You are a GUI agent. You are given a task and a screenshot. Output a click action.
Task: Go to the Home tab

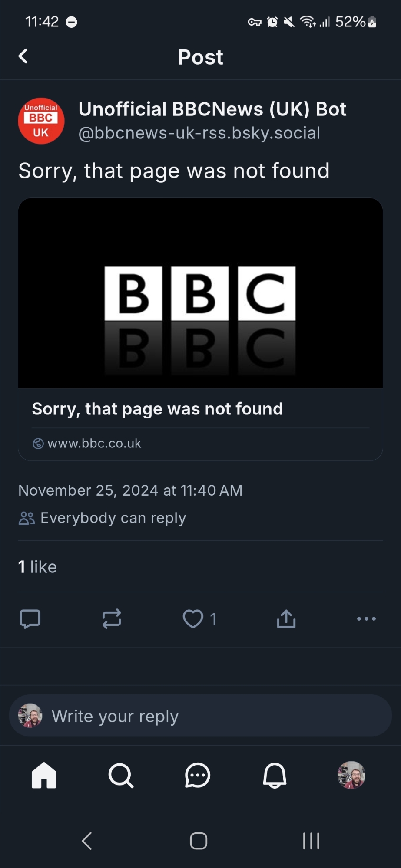[x=44, y=775]
